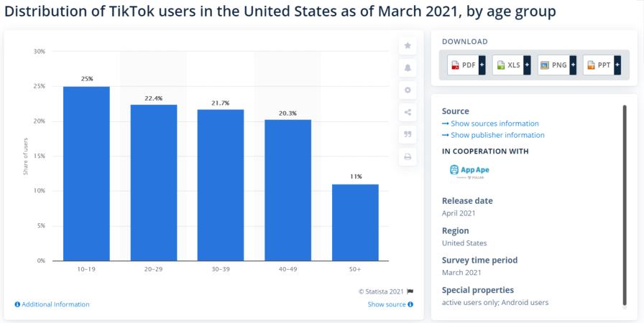Expand the PPT download plus button
The width and height of the screenshot is (644, 323).
pos(617,65)
